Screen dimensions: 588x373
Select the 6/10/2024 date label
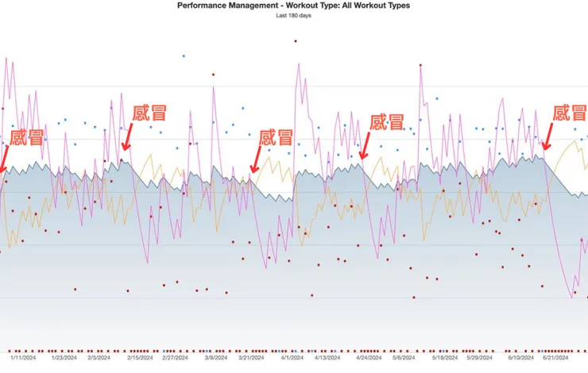(x=521, y=358)
